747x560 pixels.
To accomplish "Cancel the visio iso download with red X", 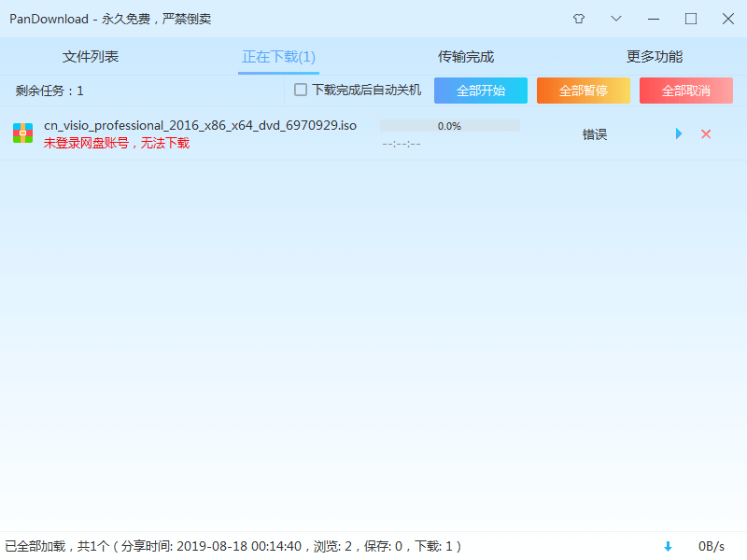I will (706, 133).
